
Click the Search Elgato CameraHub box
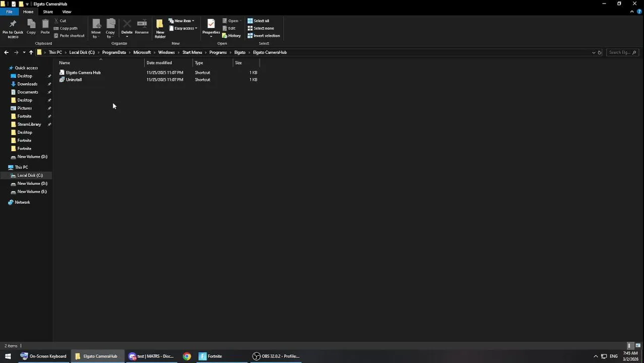coord(622,52)
